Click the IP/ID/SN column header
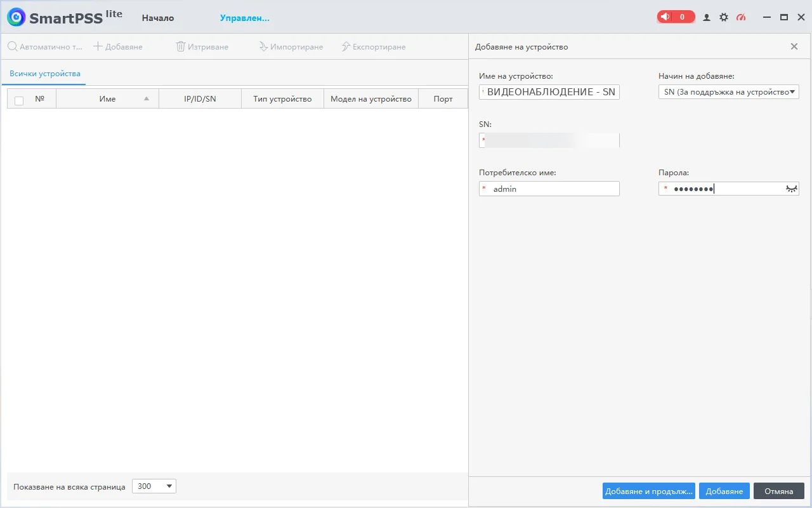Viewport: 812px width, 508px height. pyautogui.click(x=200, y=99)
